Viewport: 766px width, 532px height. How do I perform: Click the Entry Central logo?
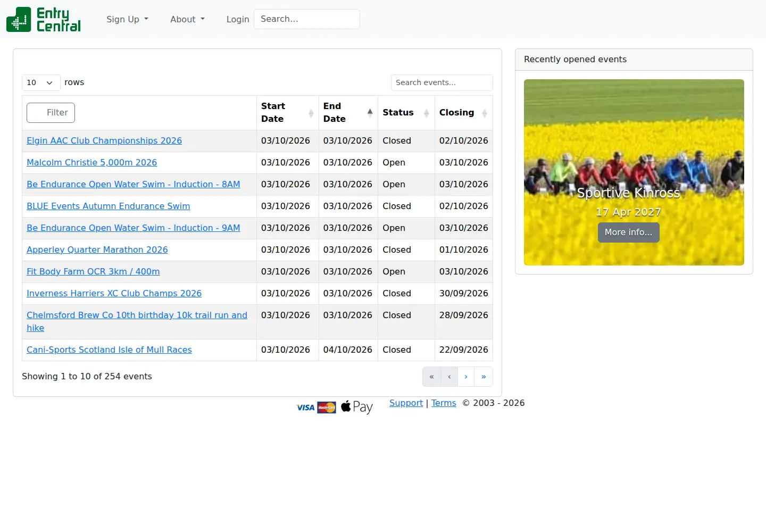tap(44, 19)
